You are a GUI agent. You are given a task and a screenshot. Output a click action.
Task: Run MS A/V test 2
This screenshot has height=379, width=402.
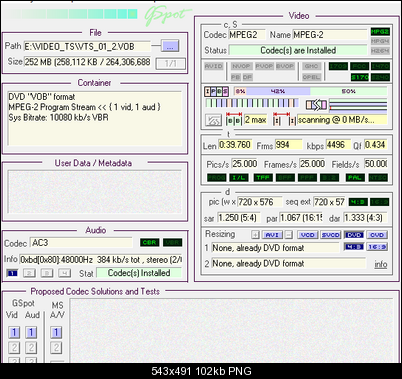coord(56,348)
